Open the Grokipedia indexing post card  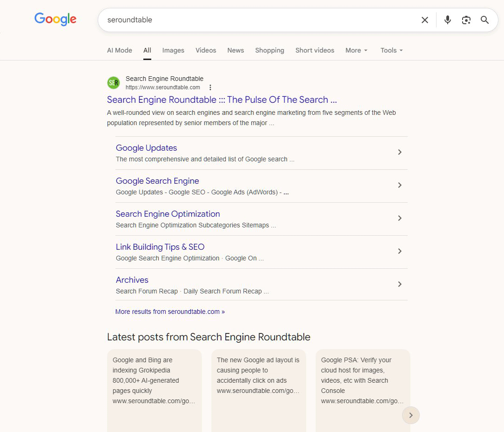click(155, 381)
